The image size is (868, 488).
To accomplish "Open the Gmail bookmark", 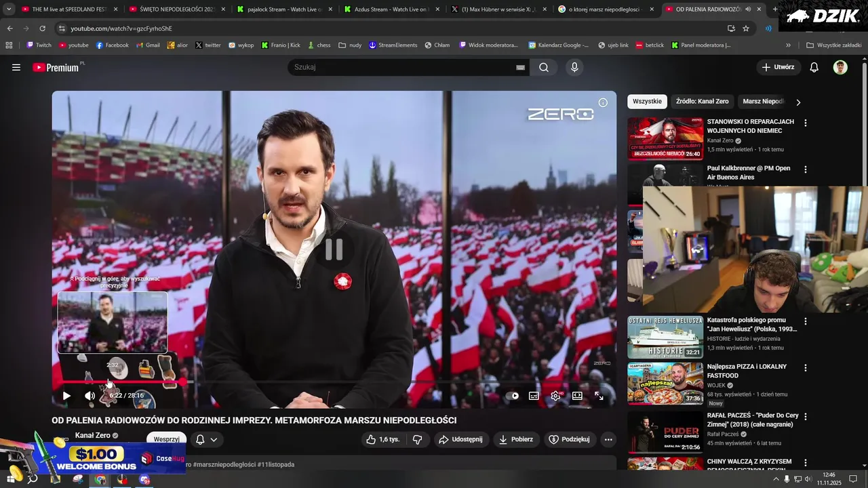I will 147,45.
